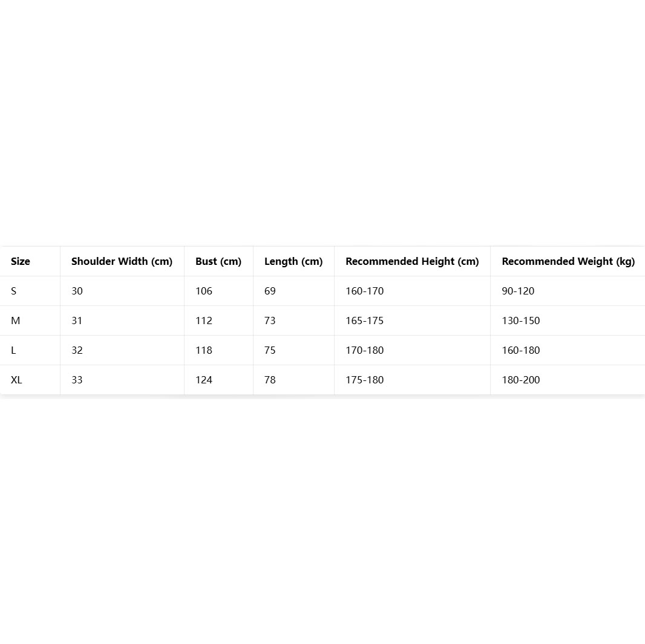
Task: Select the S size row label
Action: tap(14, 291)
